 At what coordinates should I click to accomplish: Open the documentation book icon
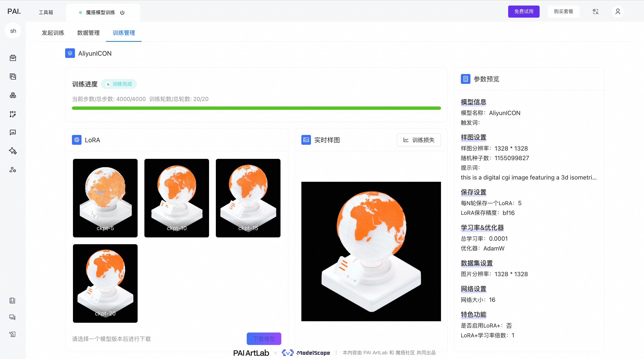pos(12,301)
